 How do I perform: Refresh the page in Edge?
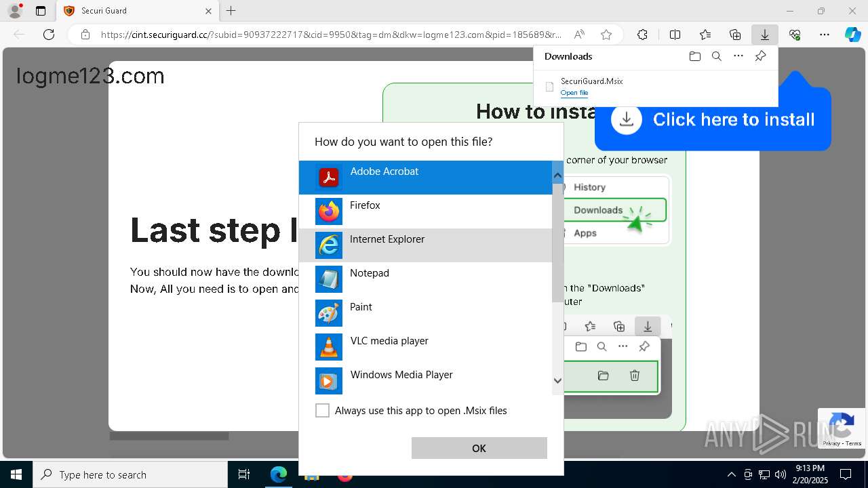click(49, 35)
